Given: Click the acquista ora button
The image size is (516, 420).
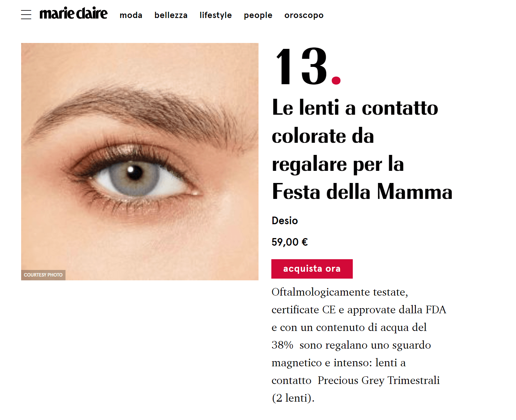Looking at the screenshot, I should coord(312,269).
